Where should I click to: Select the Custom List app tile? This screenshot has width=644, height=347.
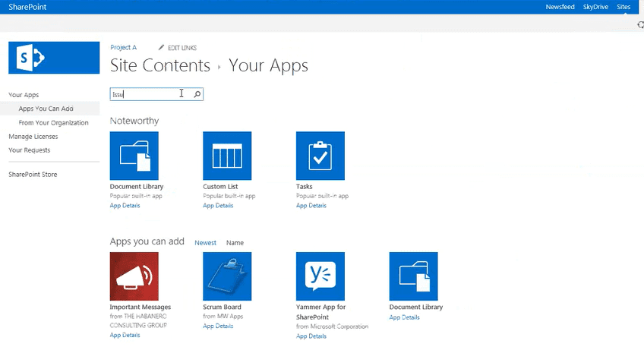pyautogui.click(x=227, y=156)
